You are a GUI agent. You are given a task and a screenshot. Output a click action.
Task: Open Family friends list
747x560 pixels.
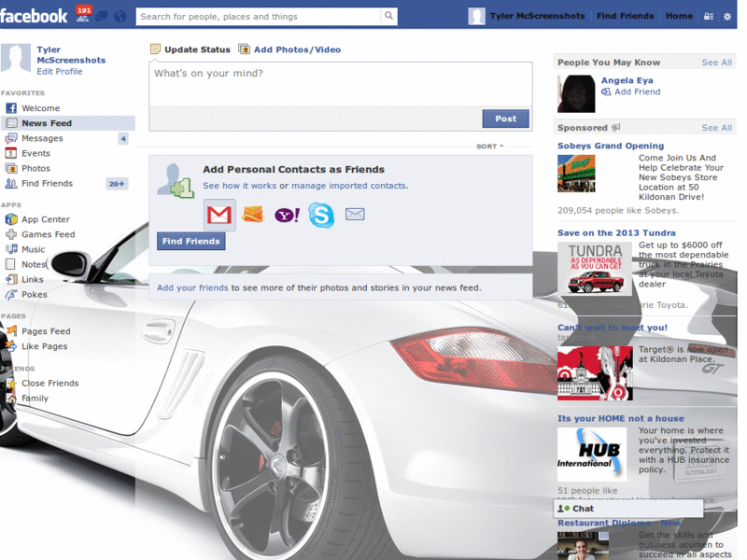(x=35, y=399)
